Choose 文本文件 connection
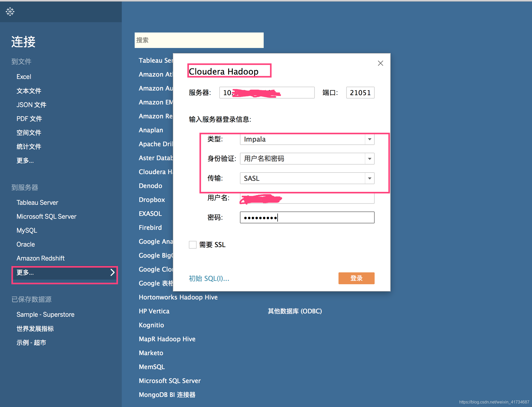Image resolution: width=532 pixels, height=407 pixels. coord(29,91)
